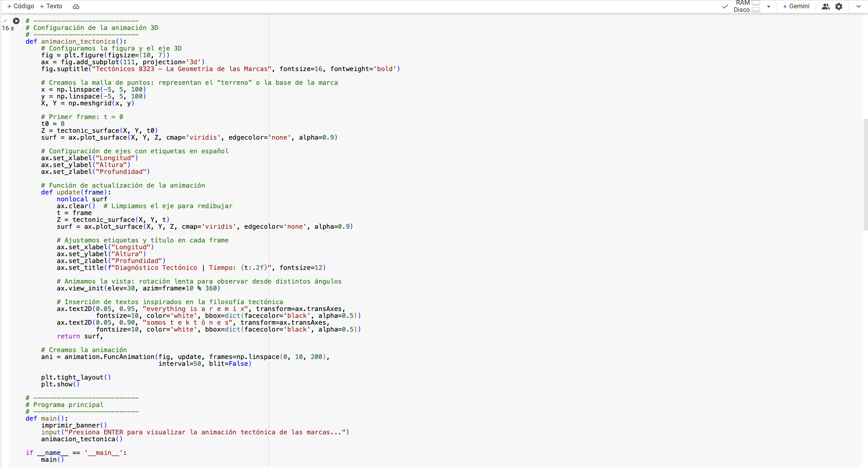Click the green connected checkmark in toolbar
The width and height of the screenshot is (868, 469).
725,6
